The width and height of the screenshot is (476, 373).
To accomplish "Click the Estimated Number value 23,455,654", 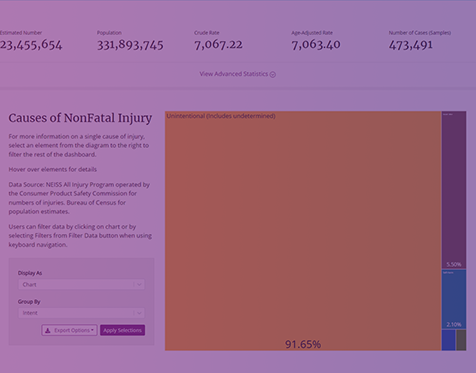I will [x=31, y=45].
